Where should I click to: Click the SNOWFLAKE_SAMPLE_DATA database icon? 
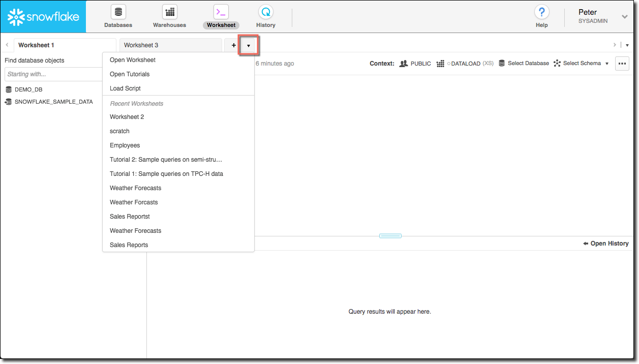click(9, 102)
